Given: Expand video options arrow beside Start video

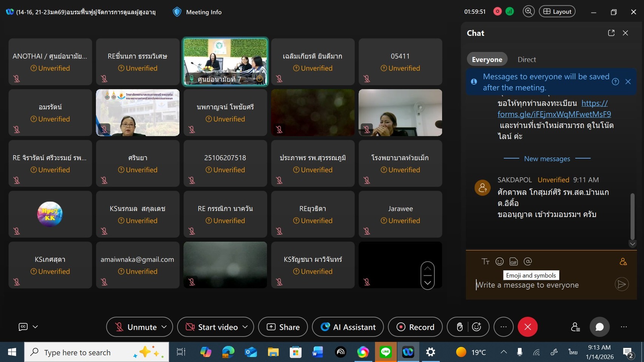Looking at the screenshot, I should [245, 327].
